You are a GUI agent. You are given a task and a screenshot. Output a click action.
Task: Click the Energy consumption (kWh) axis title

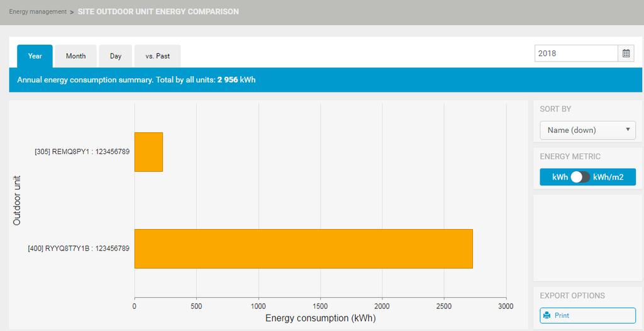point(320,318)
